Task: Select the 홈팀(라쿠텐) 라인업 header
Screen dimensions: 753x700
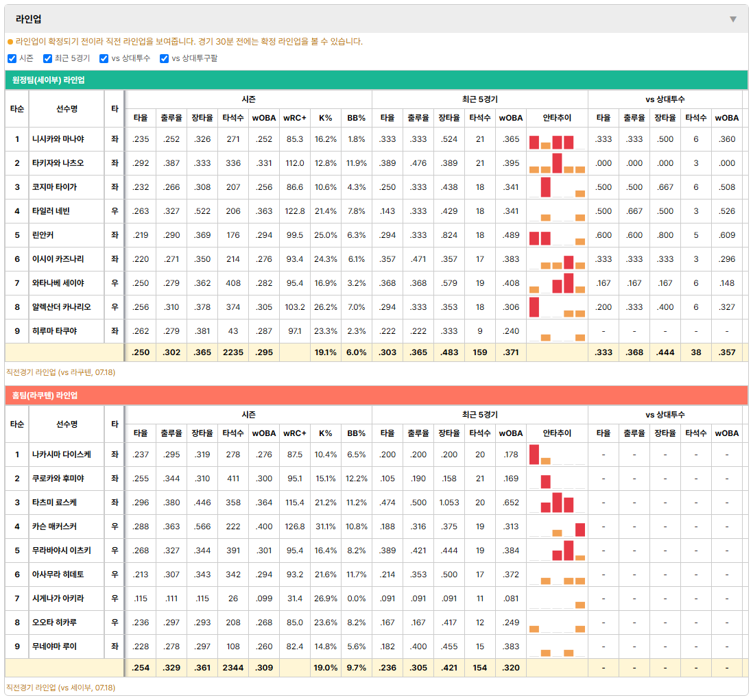Action: (376, 396)
